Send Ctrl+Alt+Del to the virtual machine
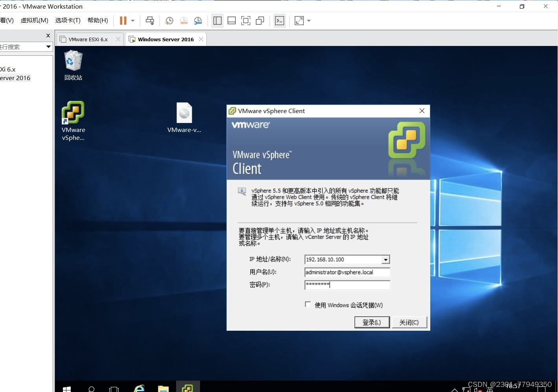Screen dimensions: 558x392 point(150,20)
